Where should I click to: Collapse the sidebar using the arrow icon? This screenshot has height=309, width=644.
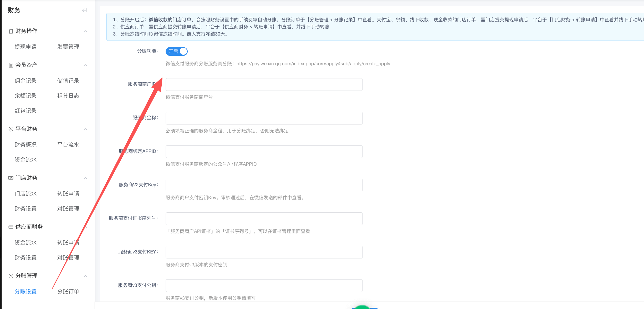pos(84,10)
